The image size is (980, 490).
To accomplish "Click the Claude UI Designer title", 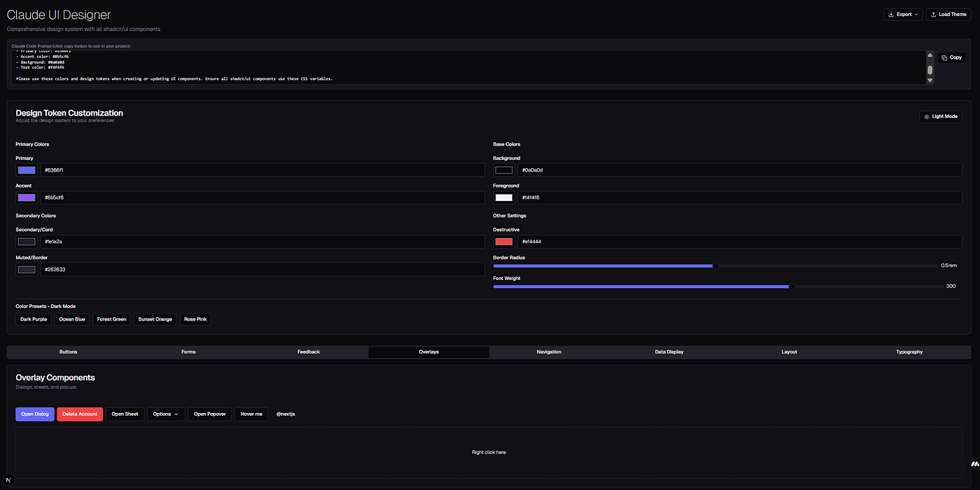I will (59, 15).
